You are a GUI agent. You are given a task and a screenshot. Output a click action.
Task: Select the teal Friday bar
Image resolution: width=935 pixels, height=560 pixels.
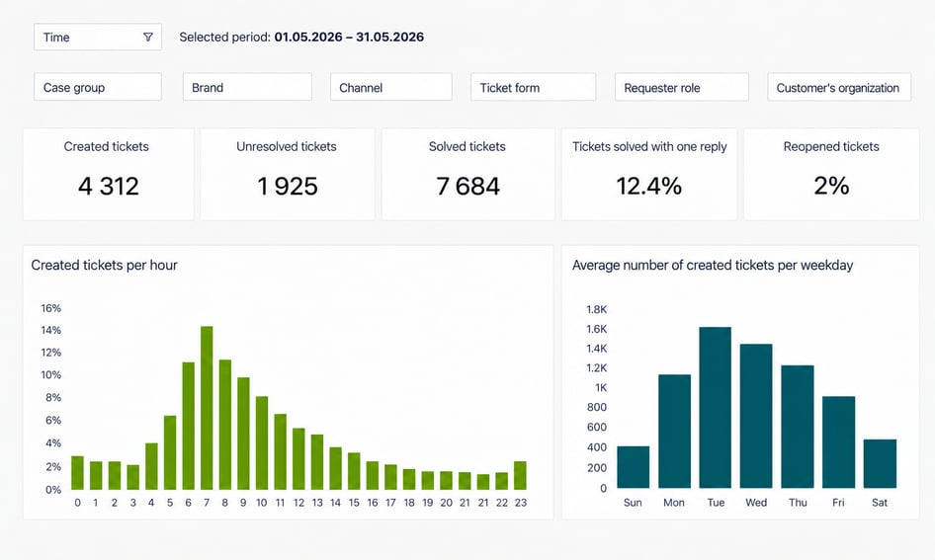click(838, 442)
